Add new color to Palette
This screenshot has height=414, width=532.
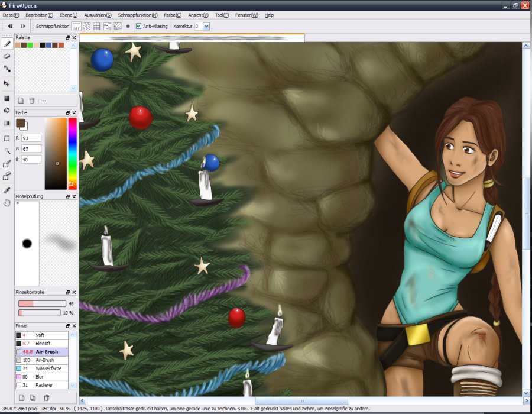pos(21,101)
